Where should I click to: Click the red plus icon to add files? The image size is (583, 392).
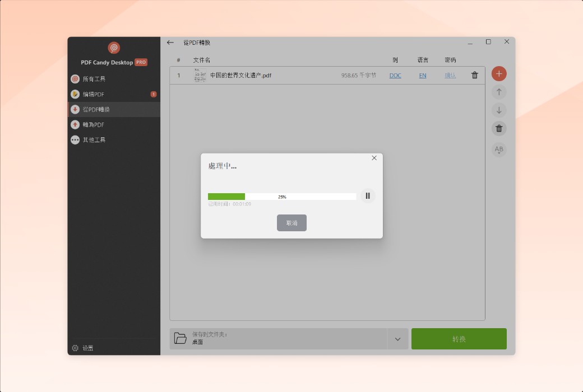[x=499, y=73]
